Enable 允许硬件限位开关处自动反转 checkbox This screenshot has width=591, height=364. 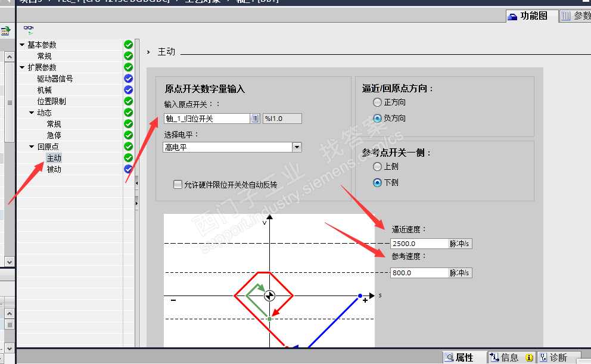point(178,185)
